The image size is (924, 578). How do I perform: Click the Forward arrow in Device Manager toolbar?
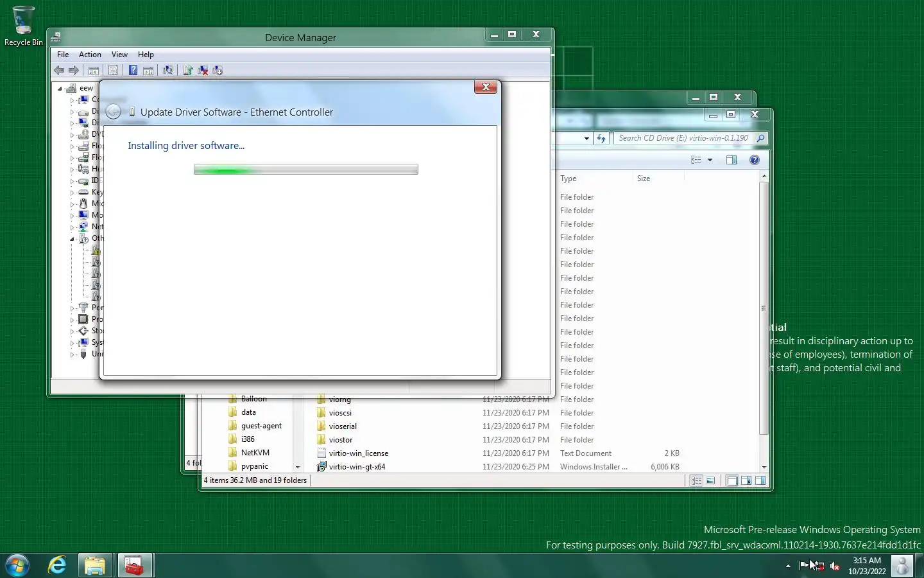pyautogui.click(x=74, y=71)
